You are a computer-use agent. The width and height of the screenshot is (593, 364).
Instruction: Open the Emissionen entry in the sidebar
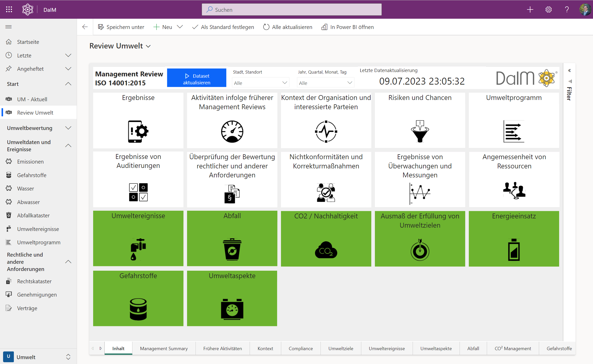[30, 161]
